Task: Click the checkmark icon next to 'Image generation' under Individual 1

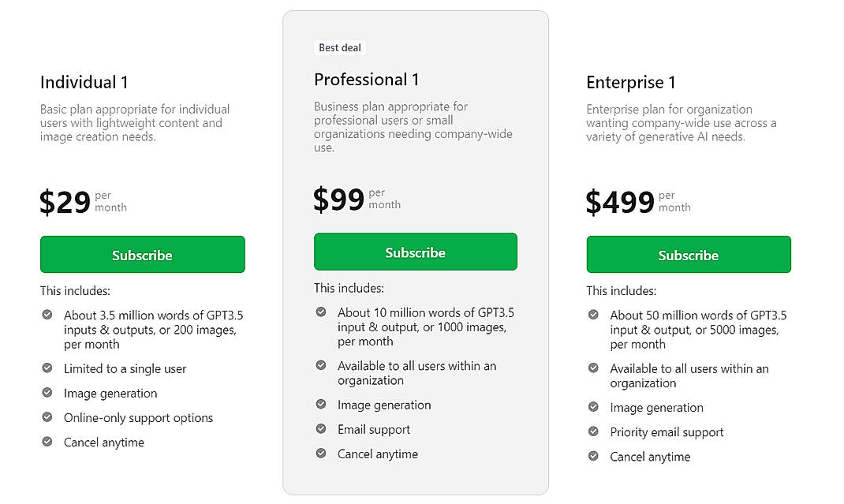Action: [47, 393]
